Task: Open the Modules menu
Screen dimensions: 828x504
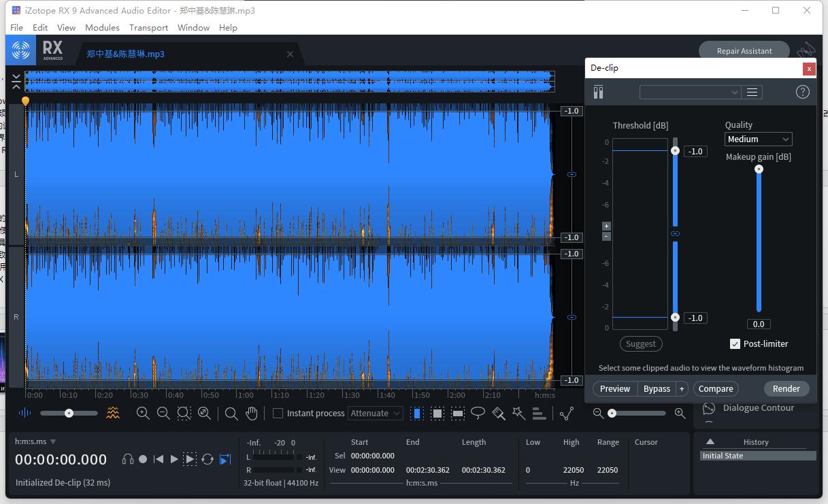Action: [x=102, y=28]
